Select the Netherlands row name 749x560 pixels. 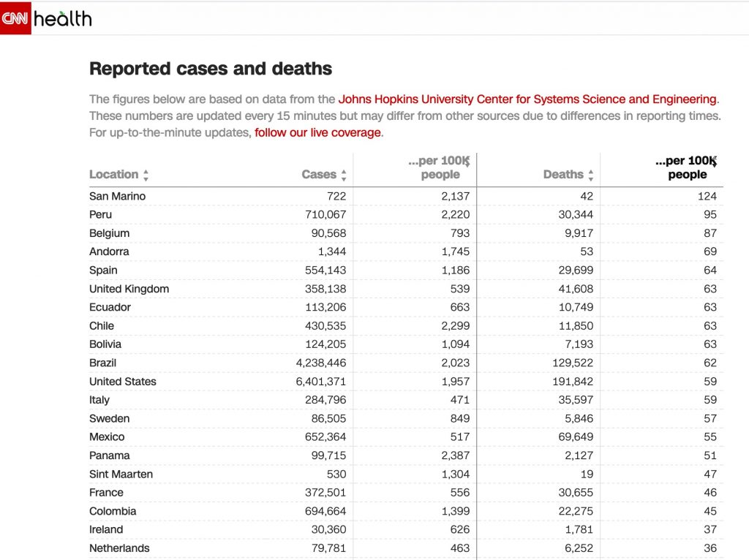click(119, 548)
